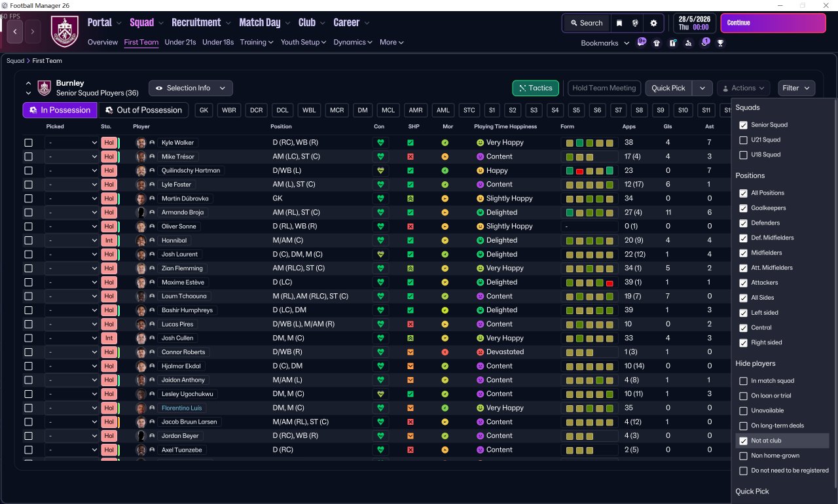The height and width of the screenshot is (504, 838).
Task: Open the settings gear icon
Action: (653, 23)
